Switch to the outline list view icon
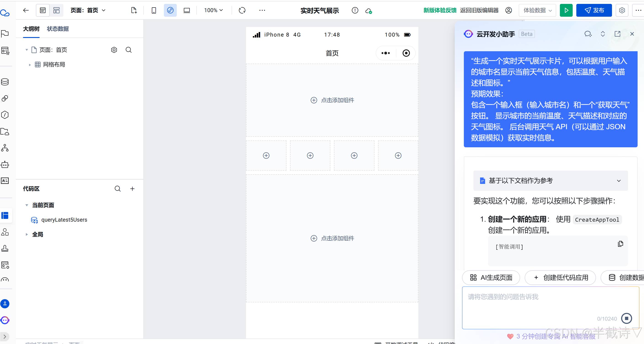The height and width of the screenshot is (344, 644). pos(43,10)
